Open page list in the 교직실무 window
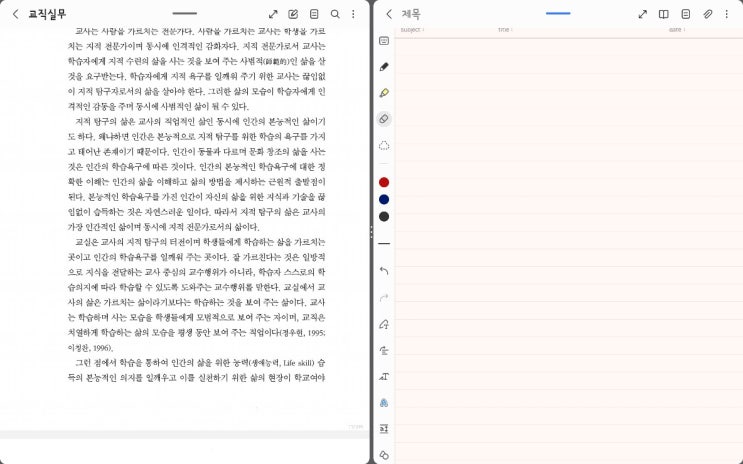Image resolution: width=743 pixels, height=464 pixels. pyautogui.click(x=314, y=14)
